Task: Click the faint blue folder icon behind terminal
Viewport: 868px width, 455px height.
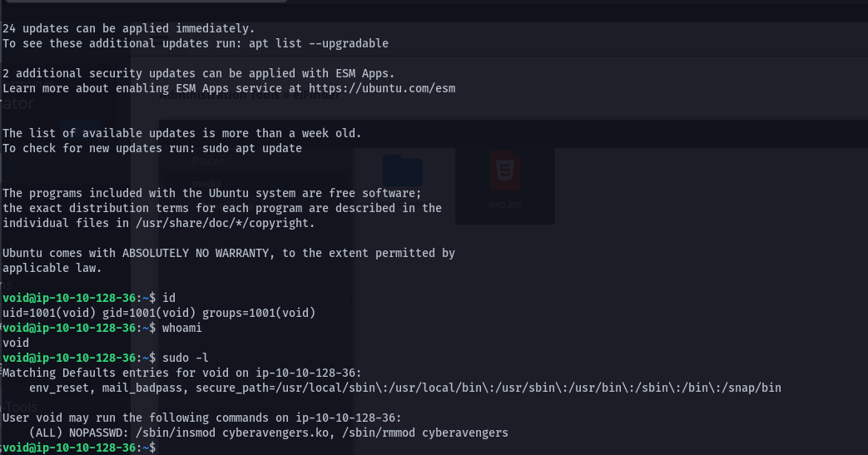Action: (403, 171)
